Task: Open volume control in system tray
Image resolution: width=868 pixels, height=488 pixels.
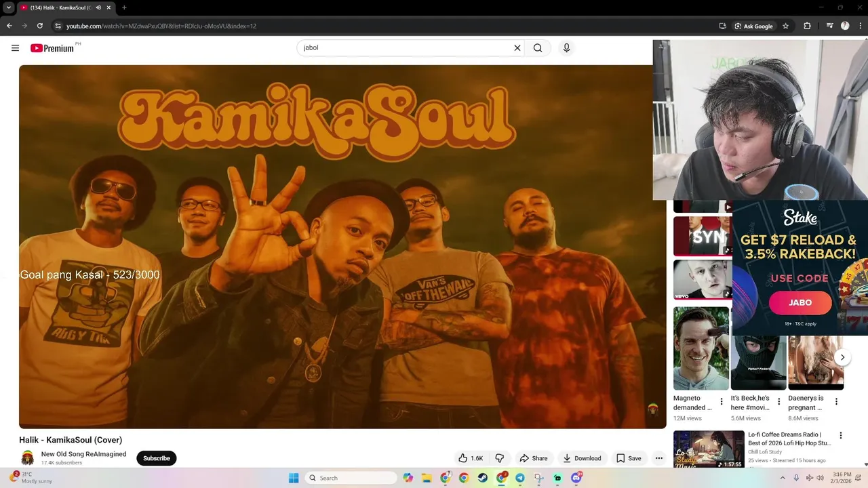Action: [820, 478]
